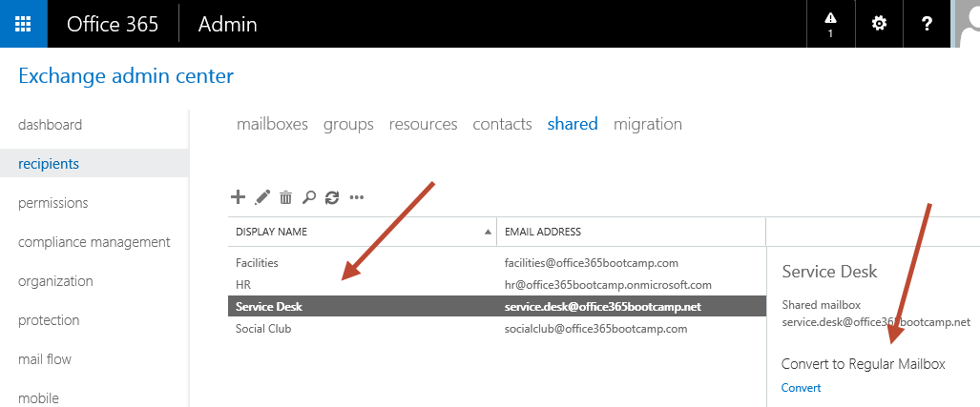This screenshot has height=407, width=980.
Task: Switch to the groups tab
Action: (348, 124)
